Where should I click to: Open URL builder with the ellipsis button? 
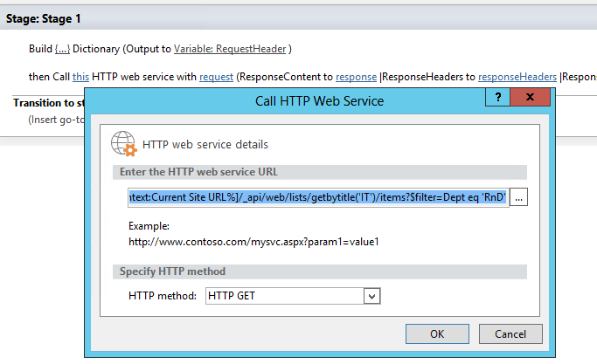(519, 198)
